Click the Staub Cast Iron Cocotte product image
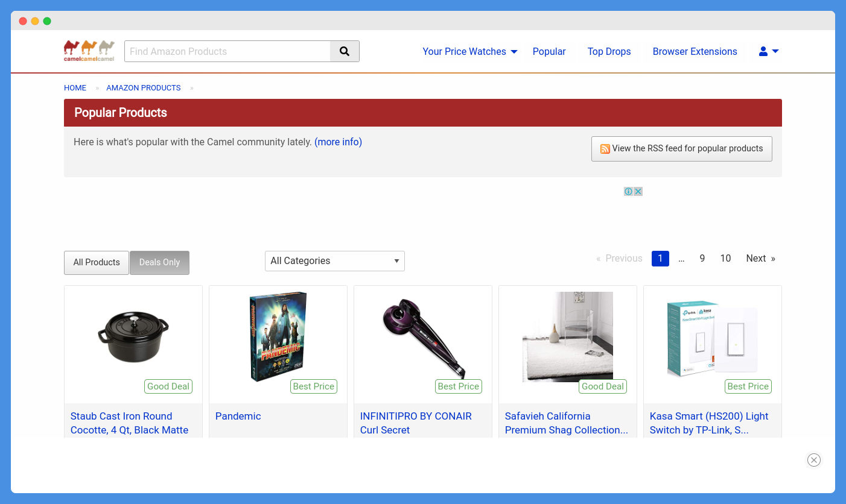Screen dimensions: 846x504 coord(133,336)
